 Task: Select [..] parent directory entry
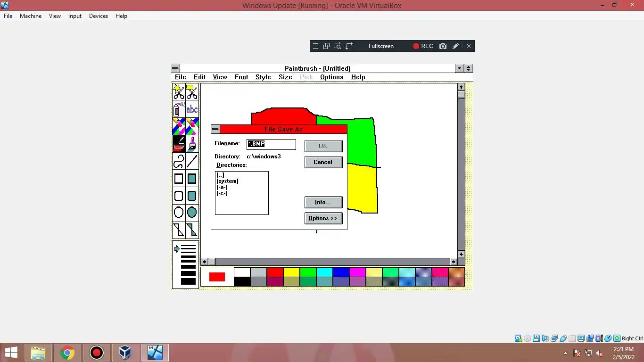tap(220, 175)
